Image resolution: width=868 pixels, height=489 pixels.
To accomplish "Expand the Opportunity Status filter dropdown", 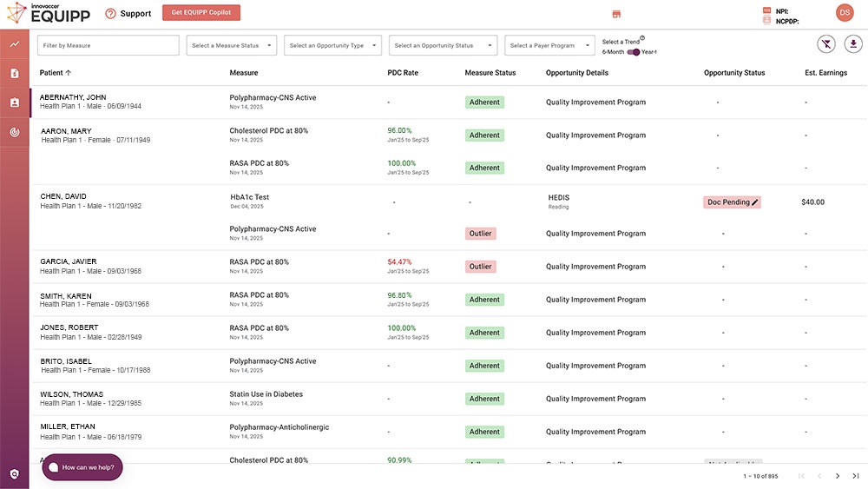I will [x=440, y=45].
